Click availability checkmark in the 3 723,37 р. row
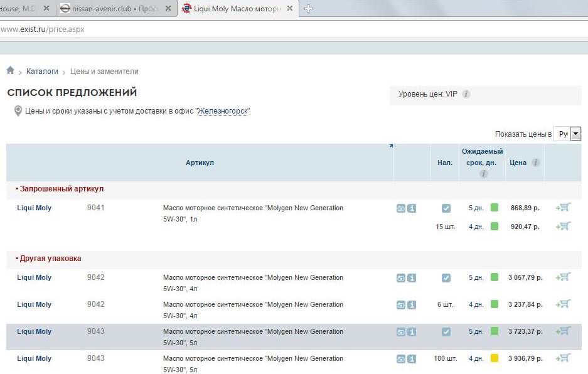 click(446, 332)
